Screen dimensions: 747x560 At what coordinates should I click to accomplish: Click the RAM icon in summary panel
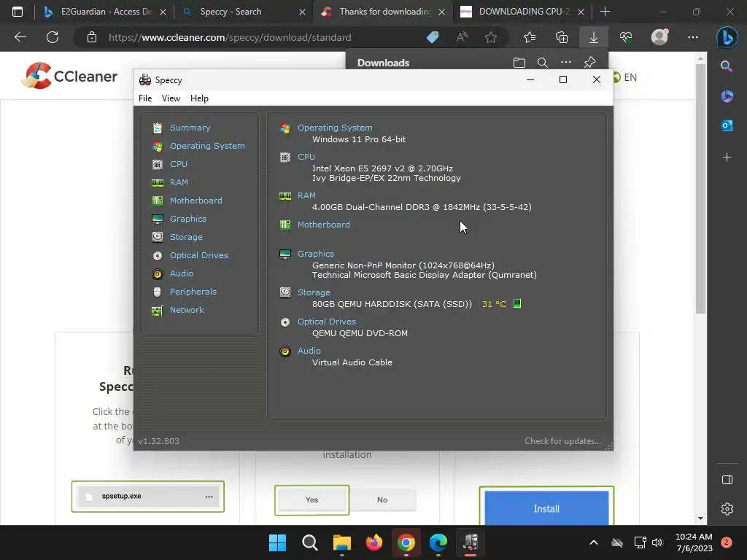pyautogui.click(x=285, y=195)
